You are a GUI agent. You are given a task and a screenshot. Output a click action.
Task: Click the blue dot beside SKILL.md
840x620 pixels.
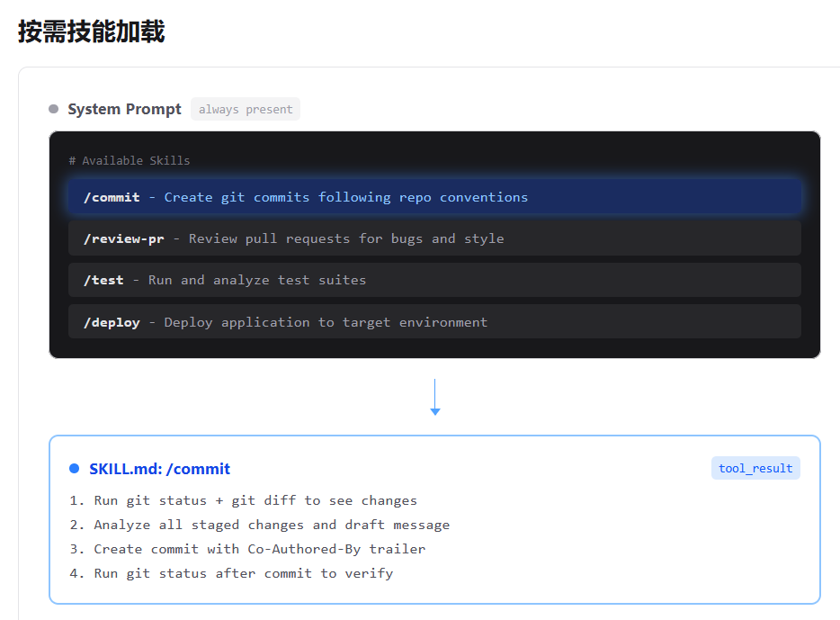click(75, 468)
